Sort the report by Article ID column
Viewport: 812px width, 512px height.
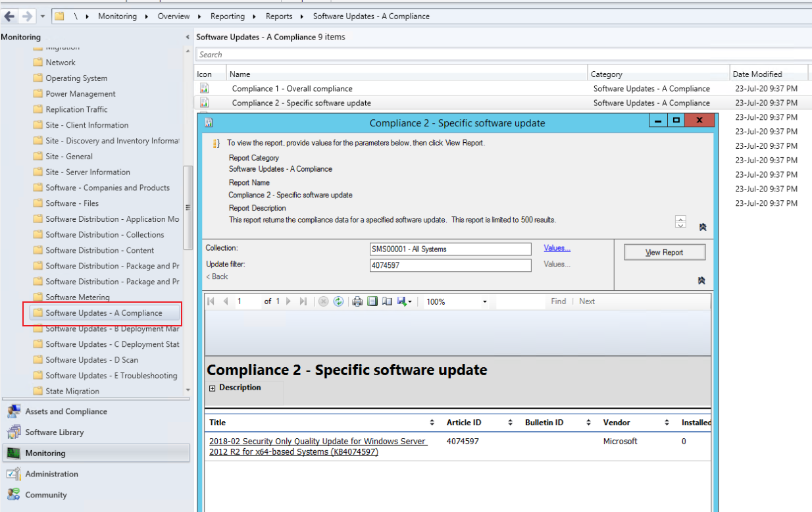511,422
